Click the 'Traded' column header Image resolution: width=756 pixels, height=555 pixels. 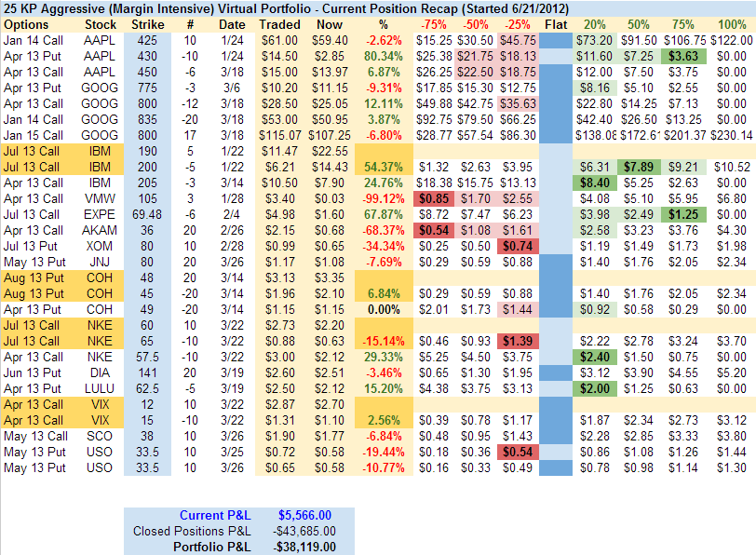pos(279,22)
